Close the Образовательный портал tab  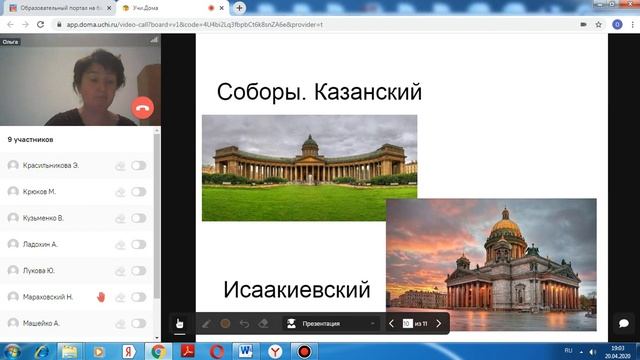pos(109,8)
